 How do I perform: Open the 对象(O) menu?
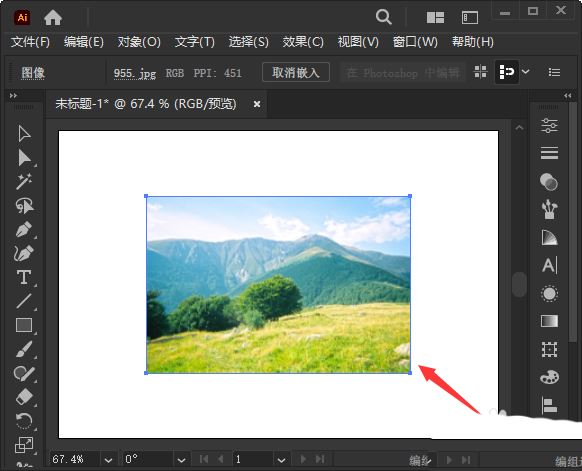pos(139,42)
